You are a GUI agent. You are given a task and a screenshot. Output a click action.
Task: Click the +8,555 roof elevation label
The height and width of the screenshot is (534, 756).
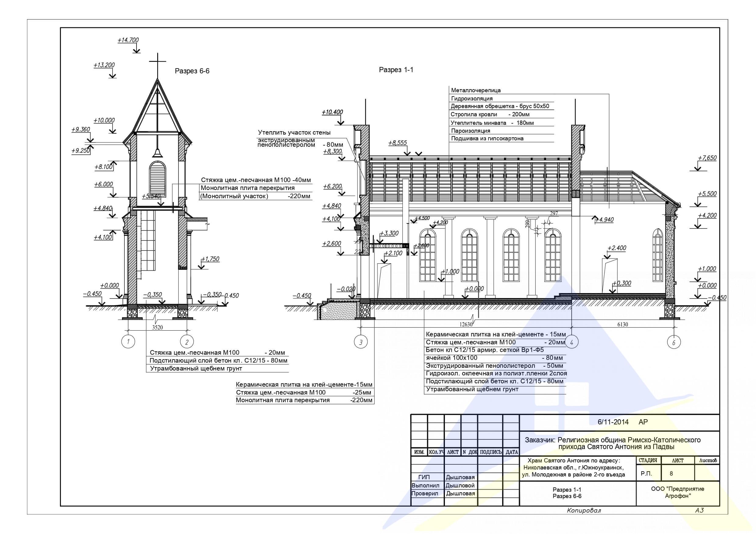397,143
